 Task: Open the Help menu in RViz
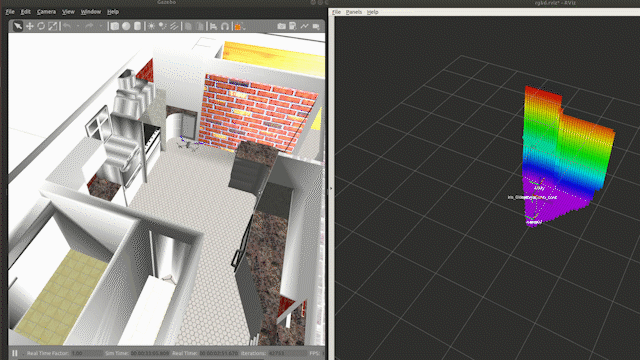tap(372, 12)
